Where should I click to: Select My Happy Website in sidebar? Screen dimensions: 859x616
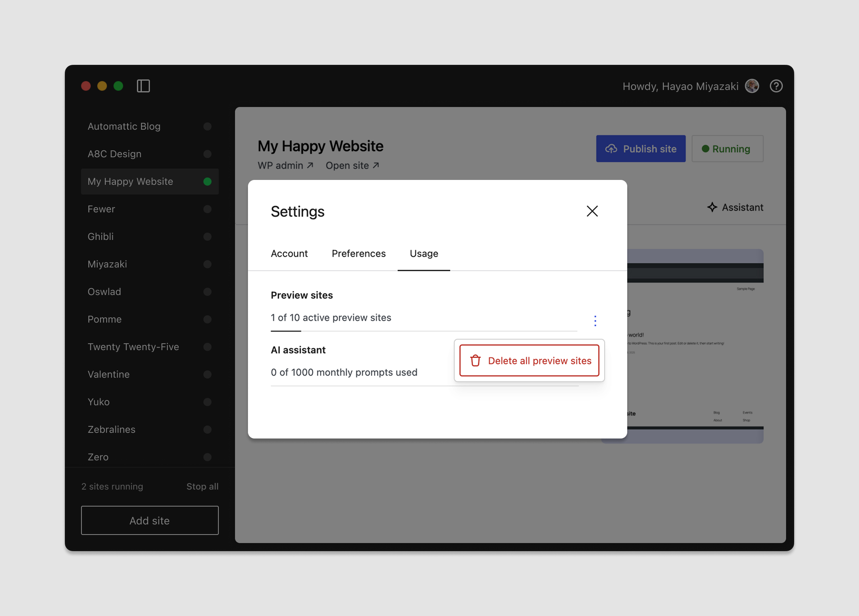(150, 182)
